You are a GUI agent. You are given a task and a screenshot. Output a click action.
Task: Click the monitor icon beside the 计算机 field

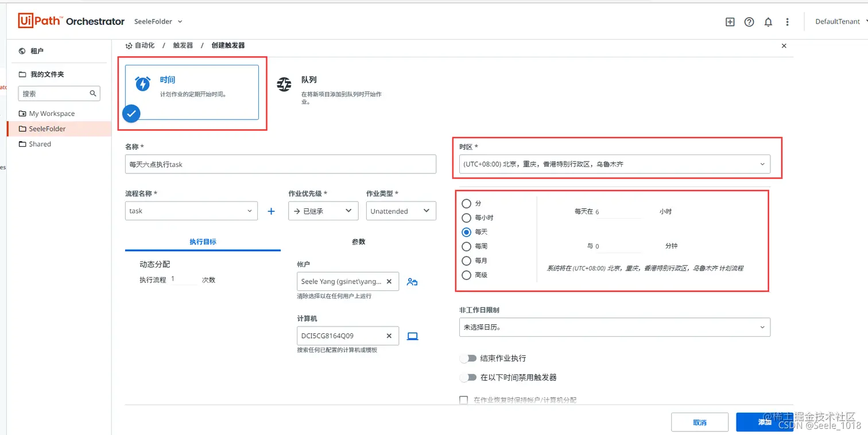click(x=412, y=336)
